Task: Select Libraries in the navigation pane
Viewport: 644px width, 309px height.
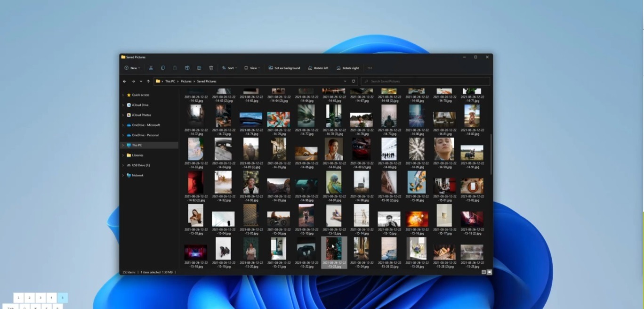Action: pyautogui.click(x=137, y=155)
